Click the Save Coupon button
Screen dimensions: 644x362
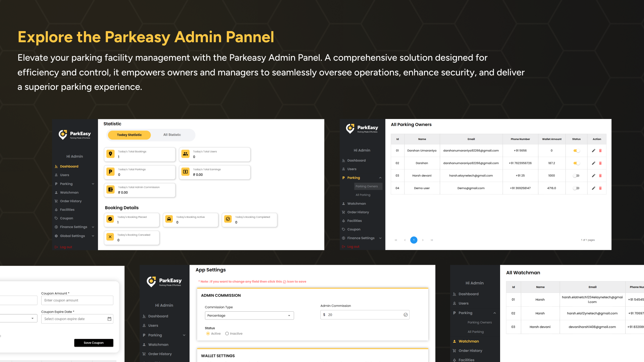point(94,343)
